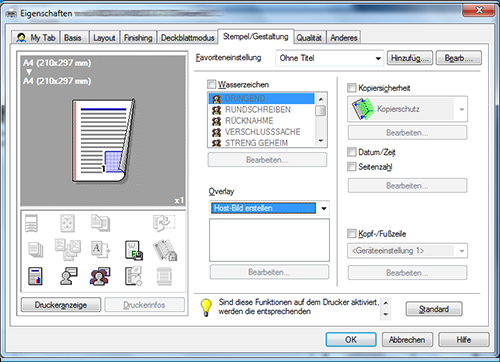500x362 pixels.
Task: Click the folded booklet with dashed outline icon
Action: pos(164,223)
